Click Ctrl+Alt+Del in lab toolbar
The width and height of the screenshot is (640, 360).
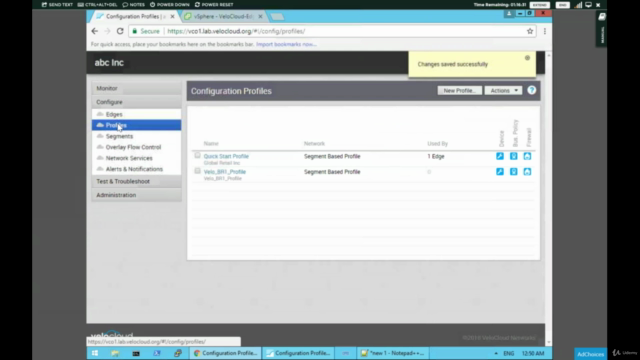coord(98,4)
